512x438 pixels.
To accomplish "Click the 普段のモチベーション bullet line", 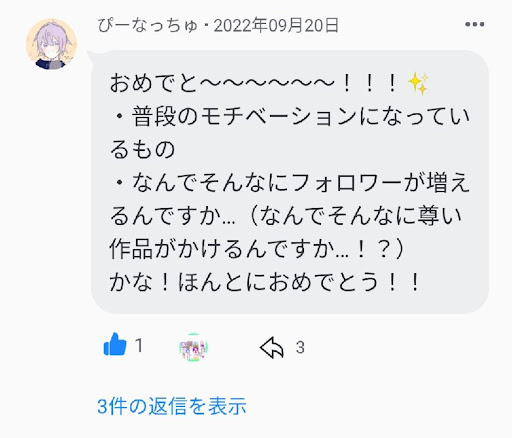I will point(290,116).
